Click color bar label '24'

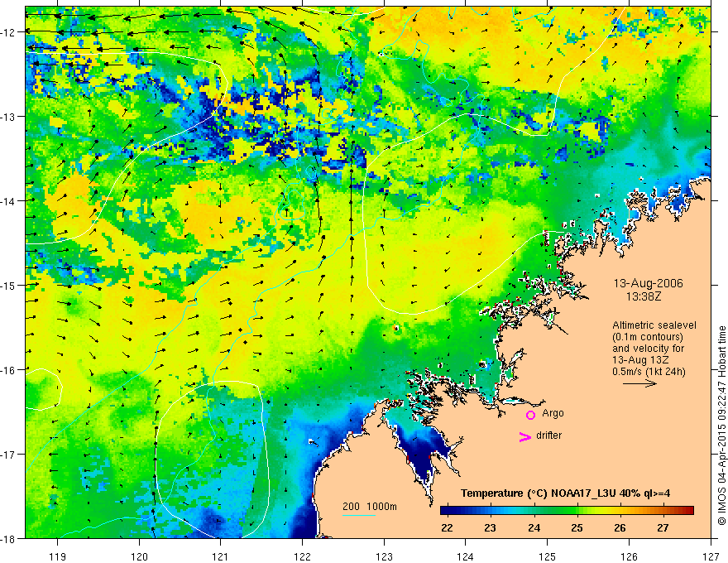tap(534, 527)
